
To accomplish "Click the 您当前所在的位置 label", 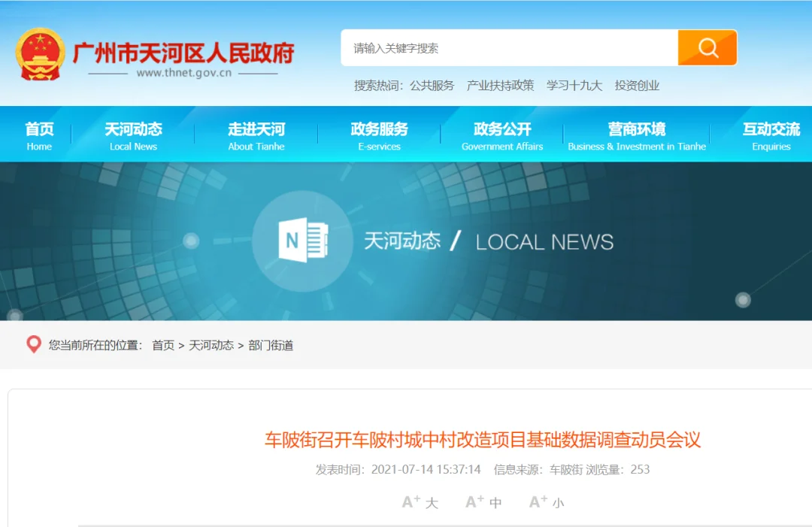I will (95, 345).
